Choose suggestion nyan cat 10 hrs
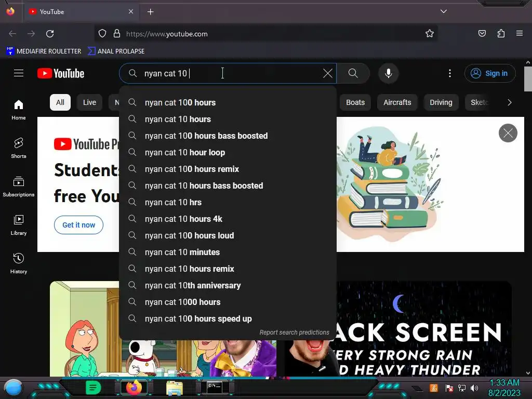Viewport: 532px width, 399px height. (228, 202)
